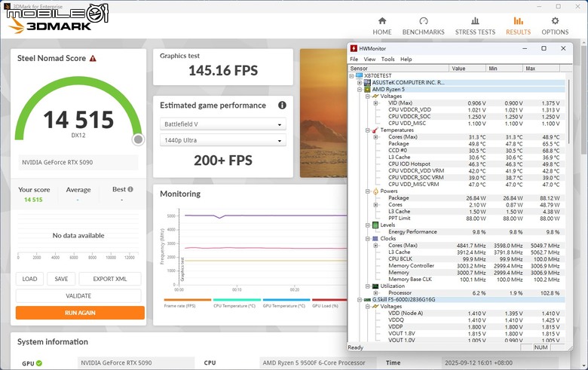
Task: Open the File menu in HWMonitor
Action: point(354,60)
